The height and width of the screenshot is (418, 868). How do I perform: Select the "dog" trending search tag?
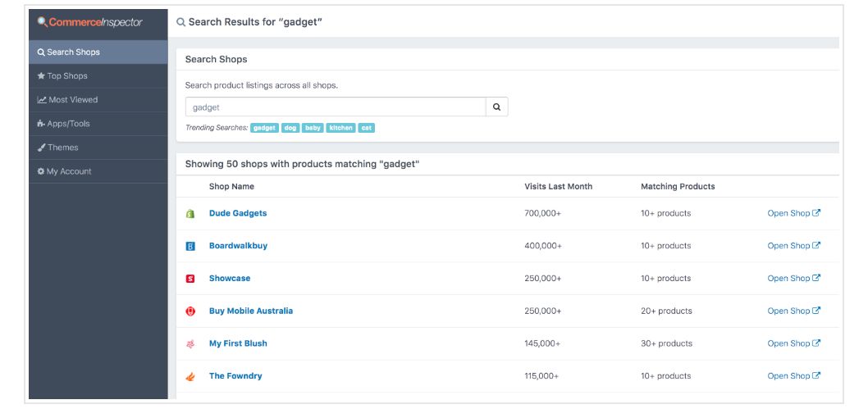coord(290,128)
